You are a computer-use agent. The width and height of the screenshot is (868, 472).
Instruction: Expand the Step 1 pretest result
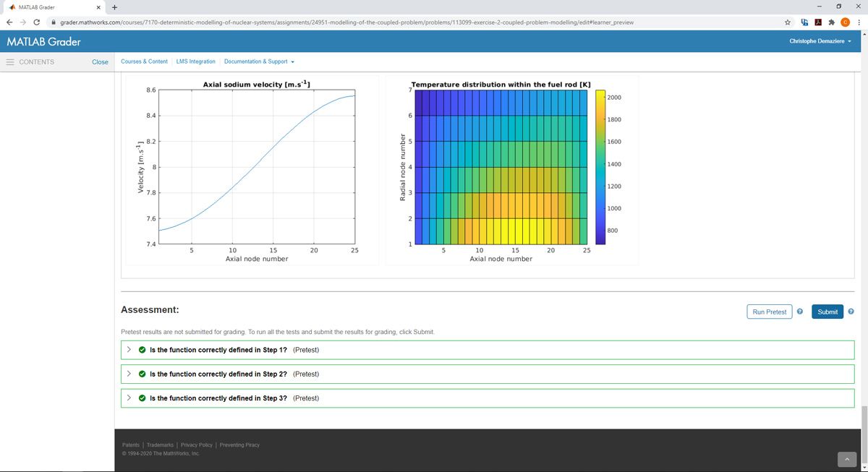[x=129, y=350]
